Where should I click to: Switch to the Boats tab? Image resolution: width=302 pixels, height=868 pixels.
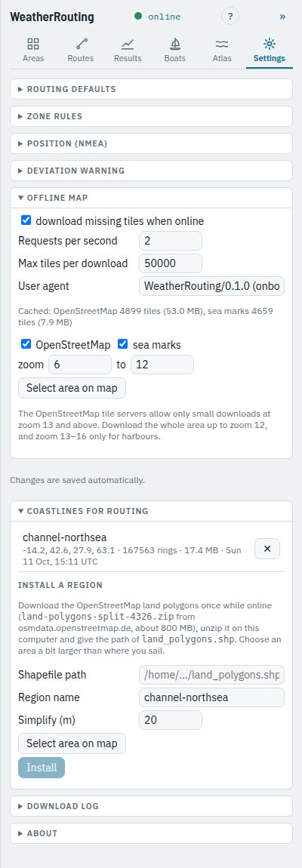click(x=174, y=50)
